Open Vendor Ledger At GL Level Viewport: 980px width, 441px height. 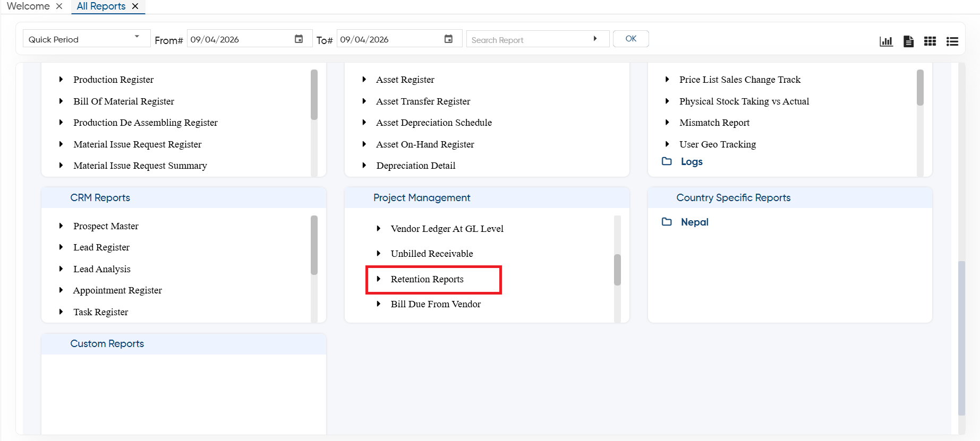tap(447, 229)
